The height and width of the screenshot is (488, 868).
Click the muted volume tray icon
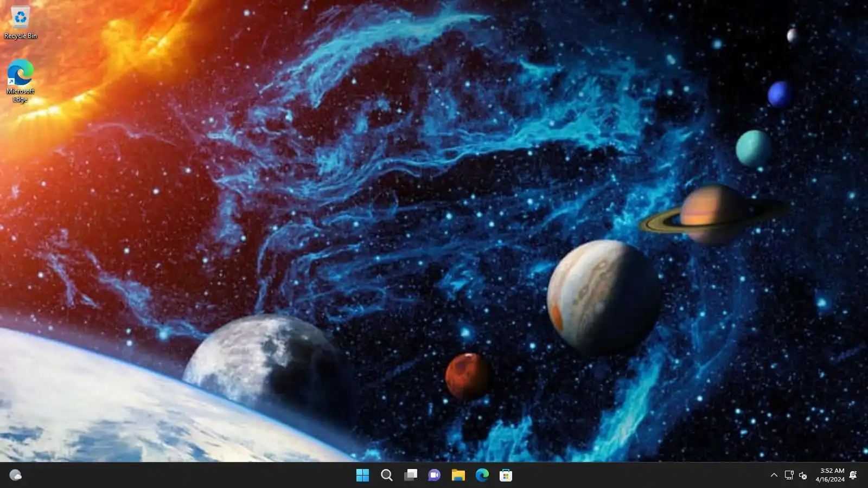(803, 476)
